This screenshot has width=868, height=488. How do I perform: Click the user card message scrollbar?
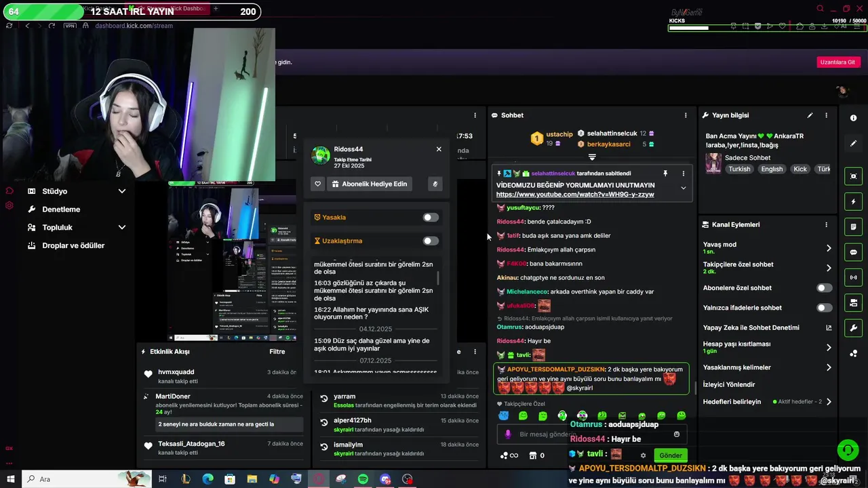click(x=437, y=278)
